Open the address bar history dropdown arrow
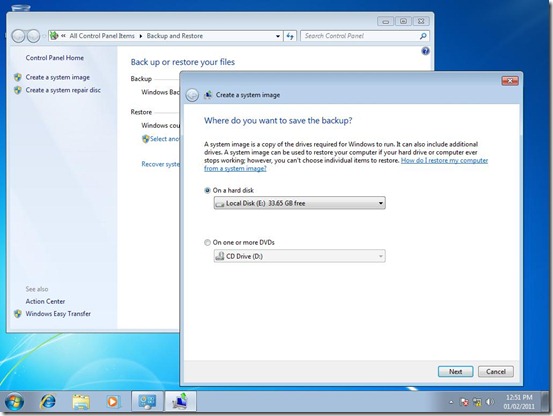Screen dimensions: 553x416 click(278, 36)
